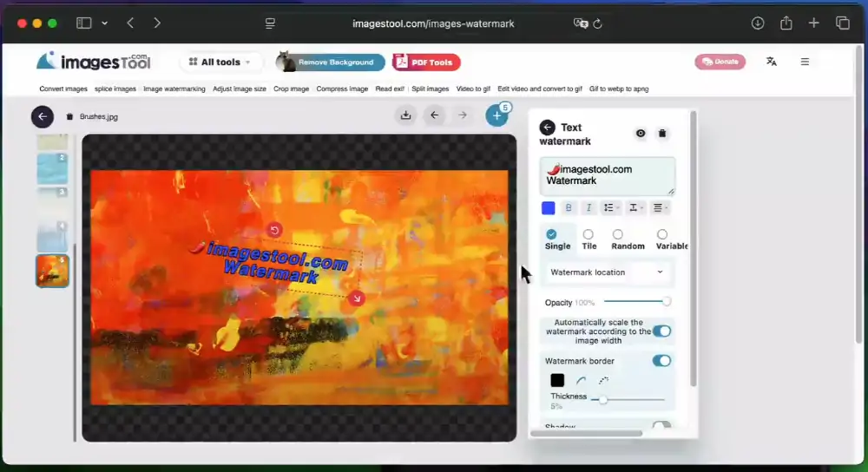Viewport: 868px width, 472px height.
Task: Open the Watermark location dropdown
Action: point(607,272)
